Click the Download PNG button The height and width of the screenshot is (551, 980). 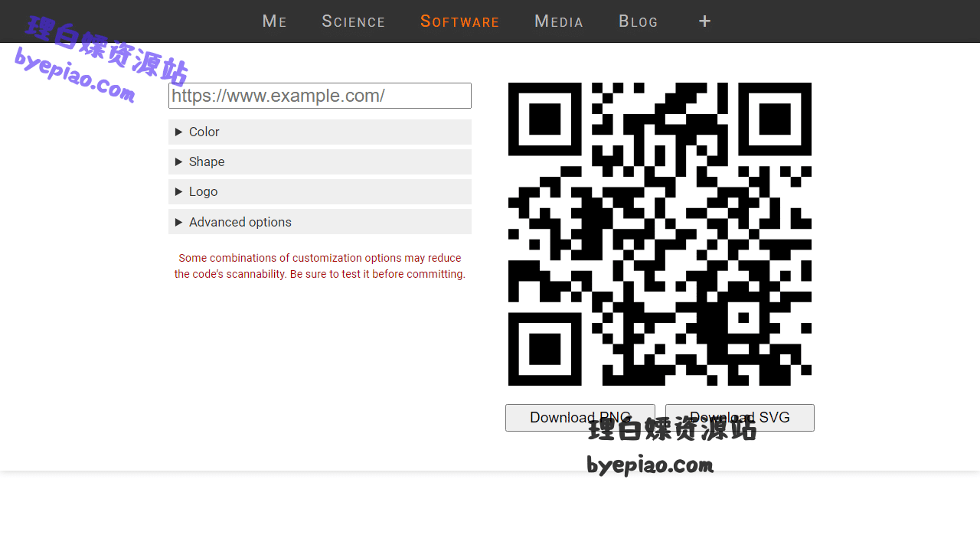pyautogui.click(x=580, y=418)
